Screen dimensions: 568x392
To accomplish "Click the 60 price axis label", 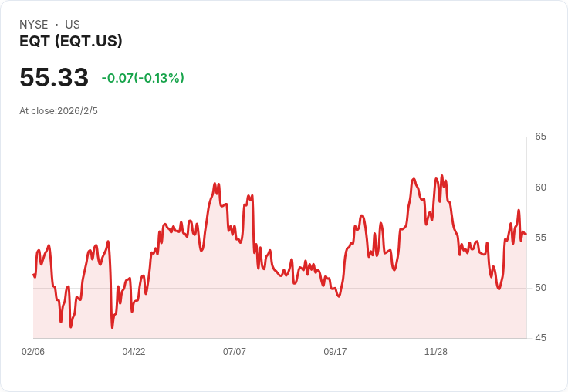I will 541,188.
